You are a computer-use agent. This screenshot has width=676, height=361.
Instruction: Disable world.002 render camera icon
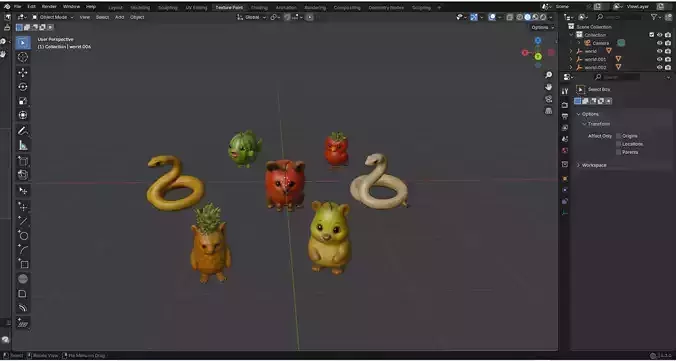coord(668,67)
